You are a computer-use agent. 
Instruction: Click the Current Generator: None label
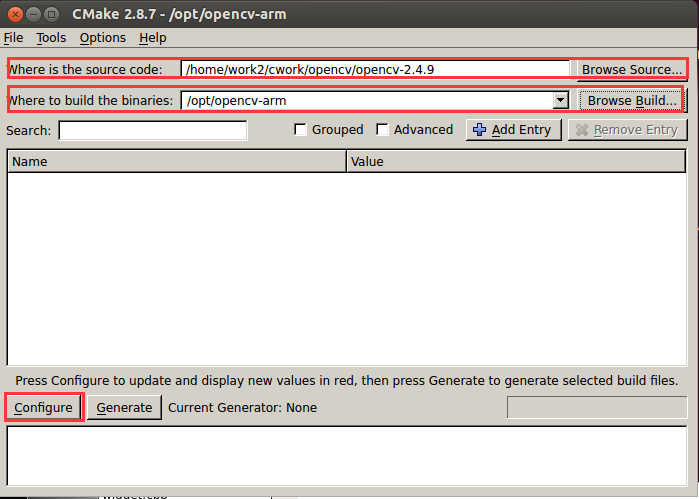(243, 408)
